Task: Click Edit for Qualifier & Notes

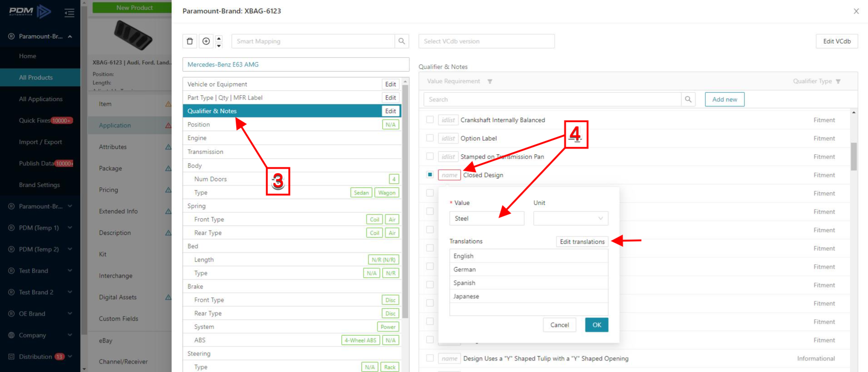Action: pyautogui.click(x=391, y=111)
